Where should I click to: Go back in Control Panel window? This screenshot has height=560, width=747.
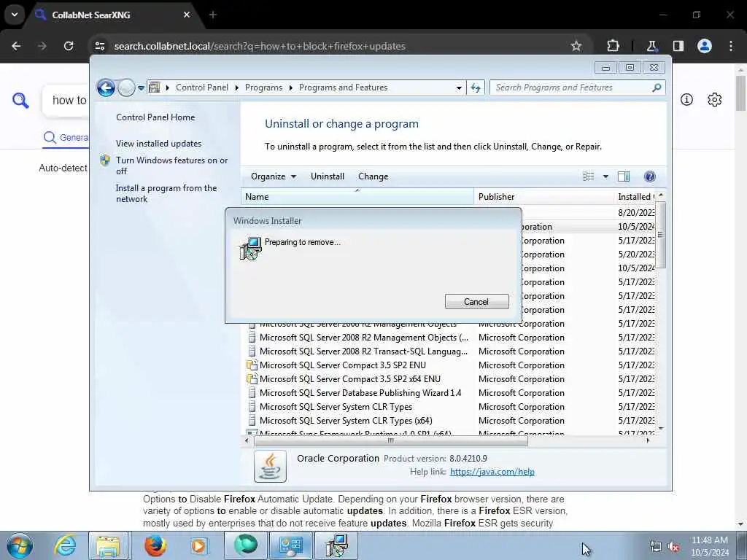tap(106, 87)
